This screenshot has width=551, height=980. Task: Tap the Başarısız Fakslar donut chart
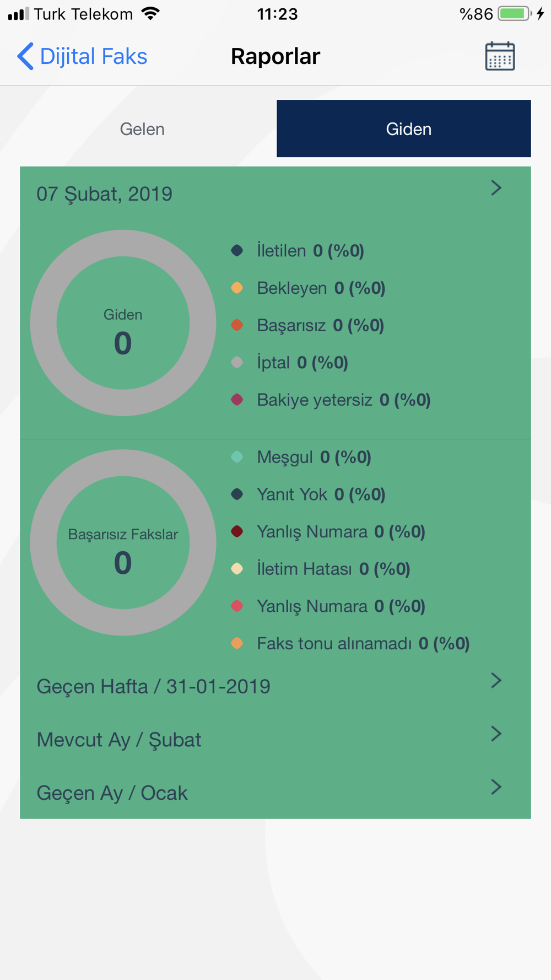[123, 542]
